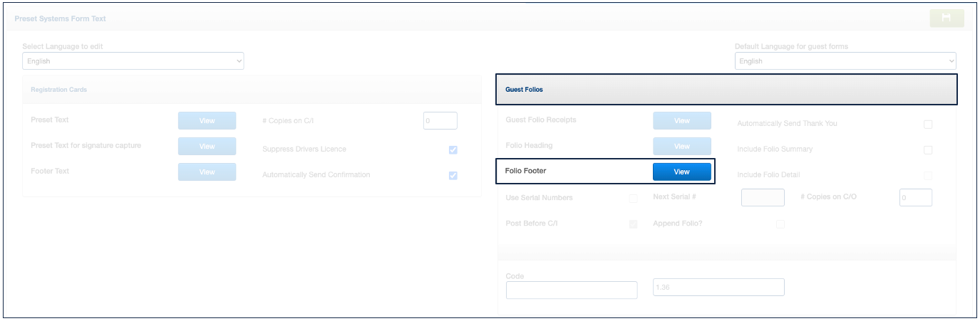Click View button beside Folio Footer

click(681, 172)
